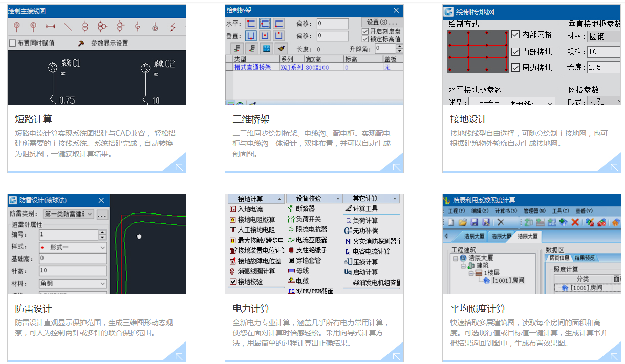
Task: Uncheck 内部网格 option
Action: point(515,34)
